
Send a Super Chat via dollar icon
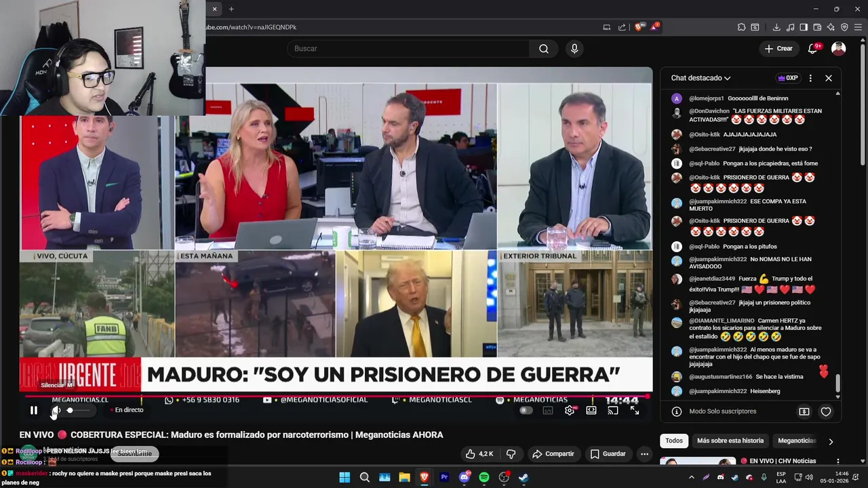[x=804, y=411]
